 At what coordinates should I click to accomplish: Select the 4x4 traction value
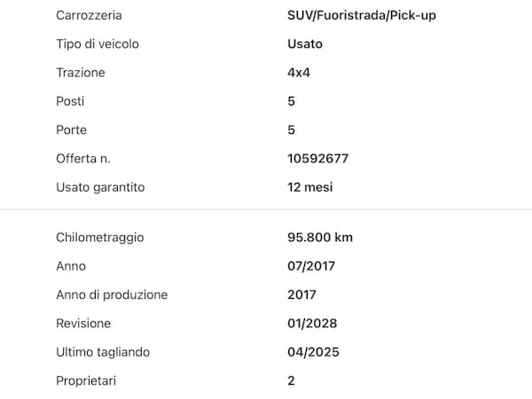pyautogui.click(x=300, y=73)
